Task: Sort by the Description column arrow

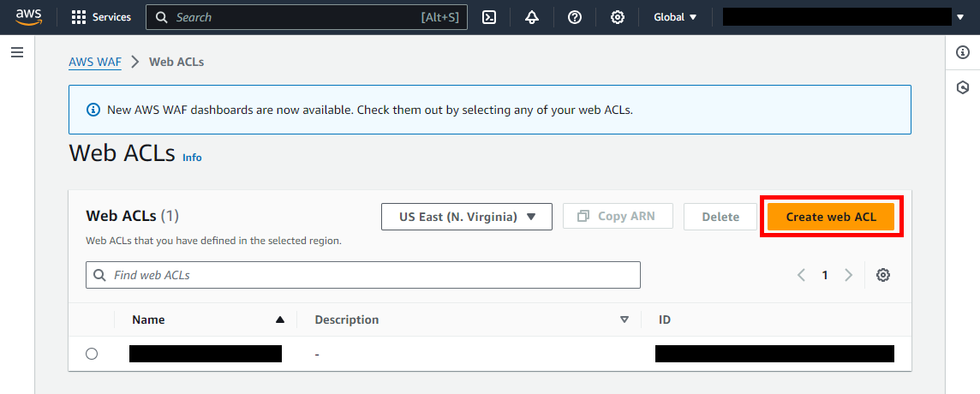Action: [x=624, y=319]
